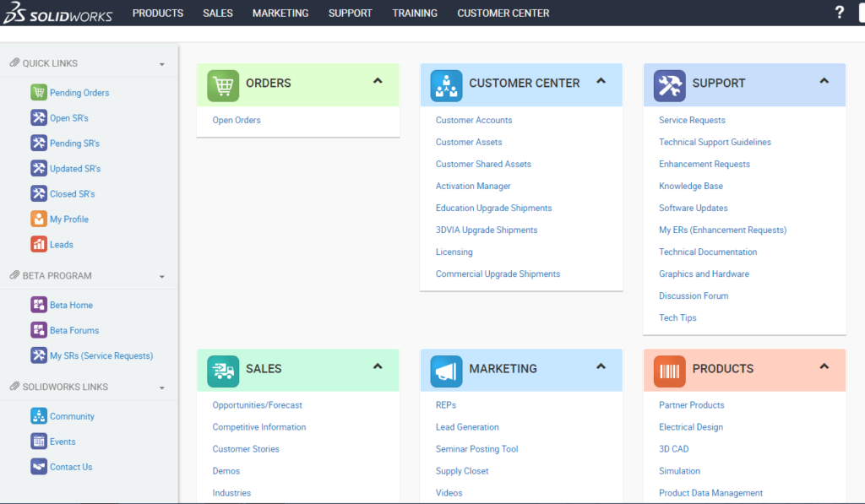865x504 pixels.
Task: Click the Customer Center tile icon
Action: [446, 85]
